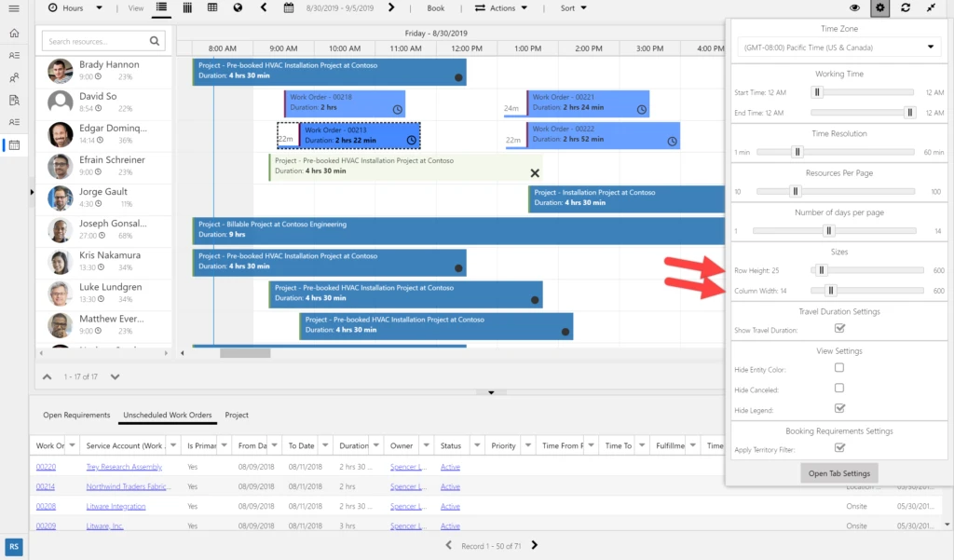954x560 pixels.
Task: Click the refresh schedule board icon
Action: click(906, 8)
